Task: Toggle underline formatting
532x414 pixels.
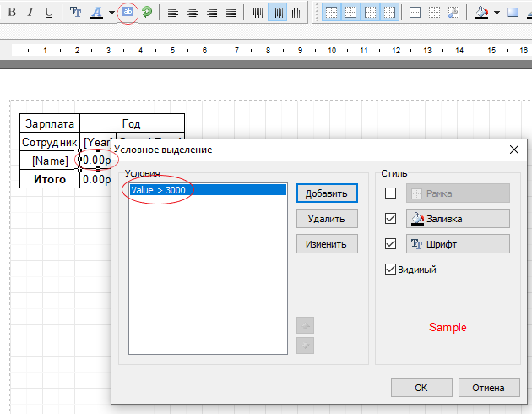Action: (x=49, y=12)
